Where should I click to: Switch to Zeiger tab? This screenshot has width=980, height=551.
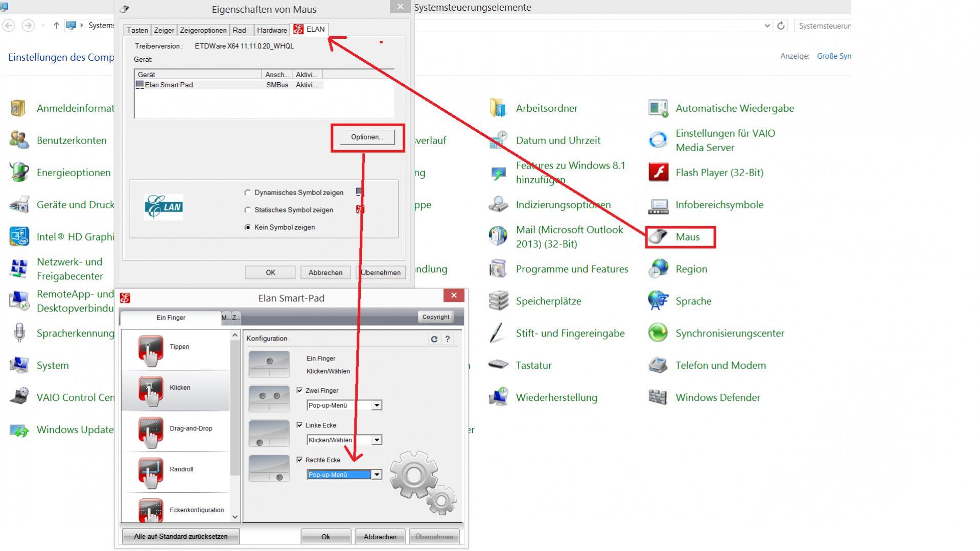click(x=164, y=30)
